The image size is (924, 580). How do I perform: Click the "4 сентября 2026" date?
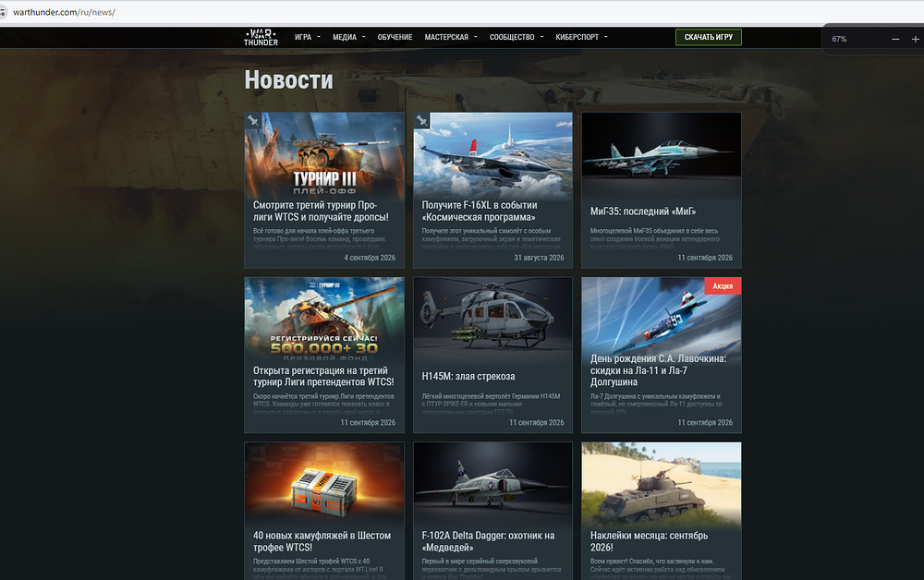click(370, 258)
